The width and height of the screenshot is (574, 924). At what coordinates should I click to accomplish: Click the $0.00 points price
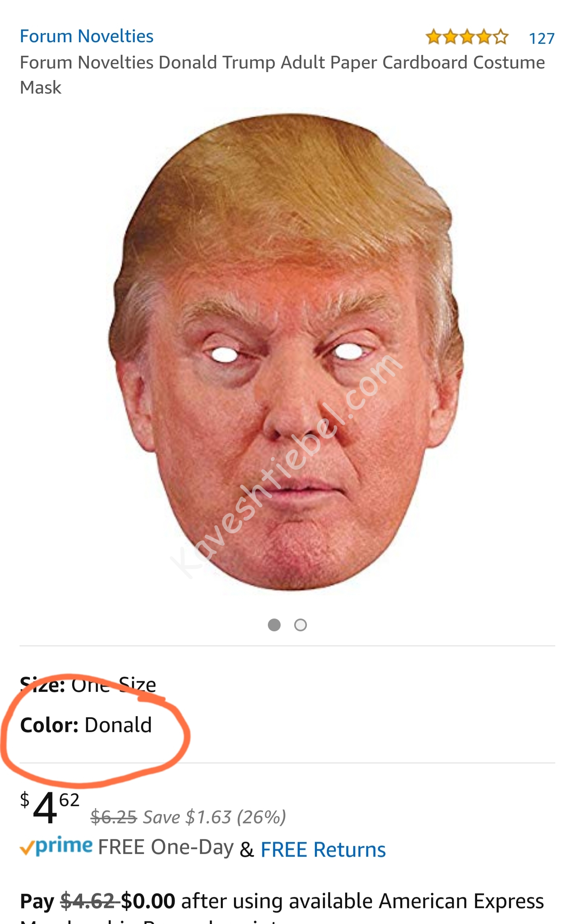148,901
